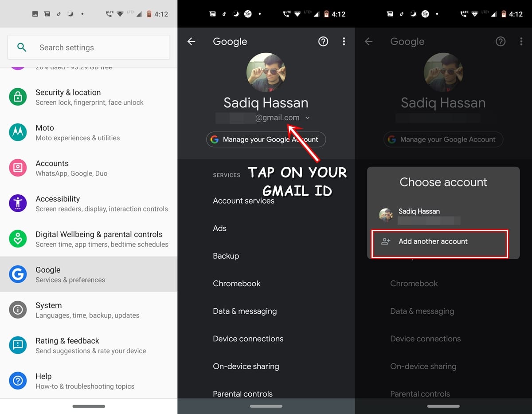
Task: Tap the Moto icon in settings
Action: pos(18,132)
